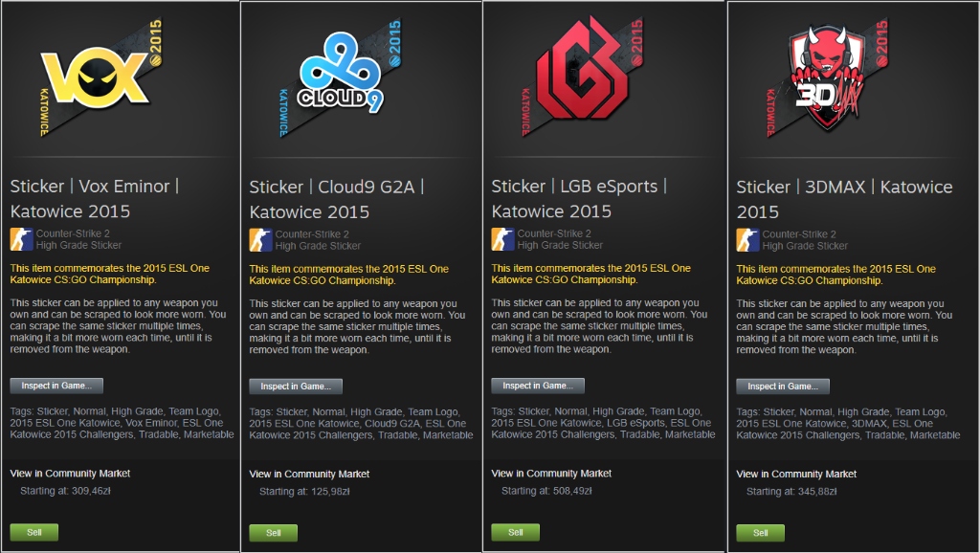View LGB eSports in Community Market

click(551, 474)
